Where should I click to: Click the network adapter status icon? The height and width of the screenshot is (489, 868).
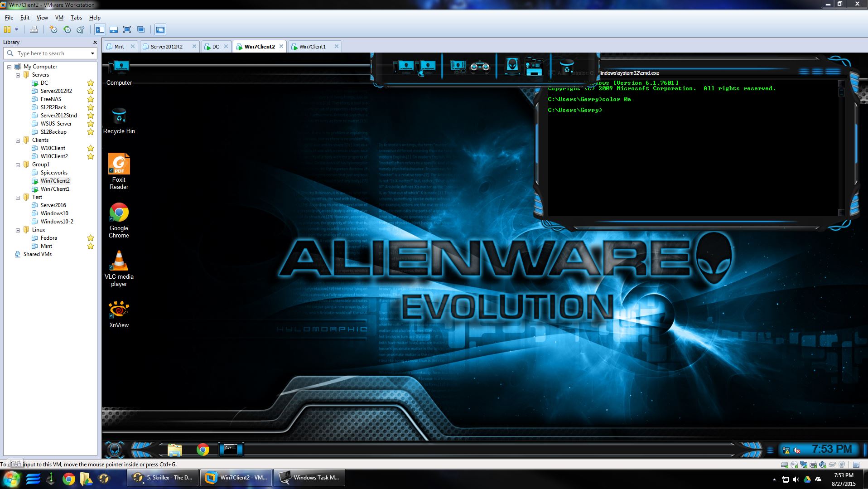point(804,465)
